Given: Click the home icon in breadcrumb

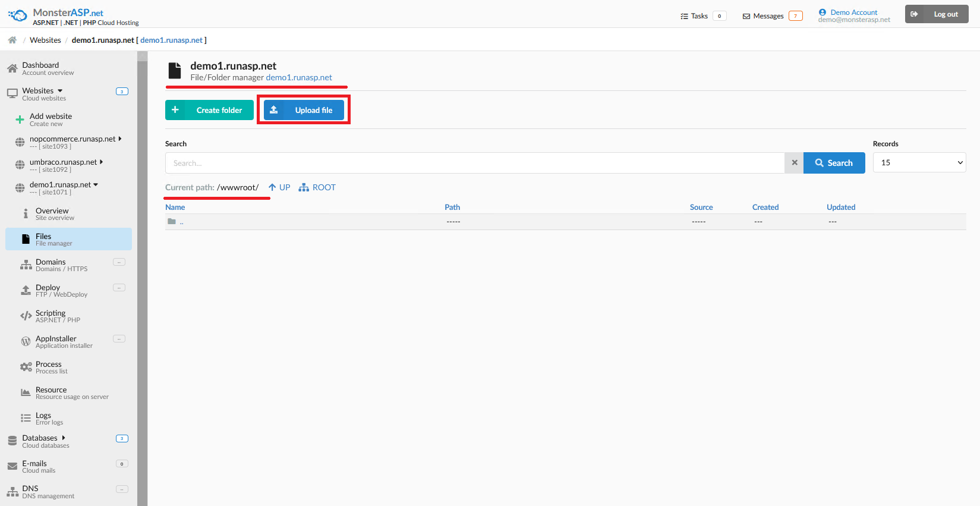Looking at the screenshot, I should 12,40.
